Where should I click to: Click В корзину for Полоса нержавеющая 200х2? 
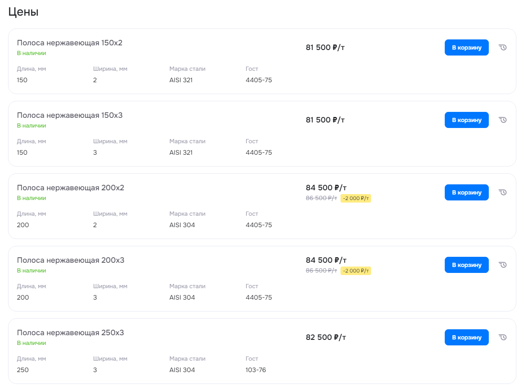467,192
